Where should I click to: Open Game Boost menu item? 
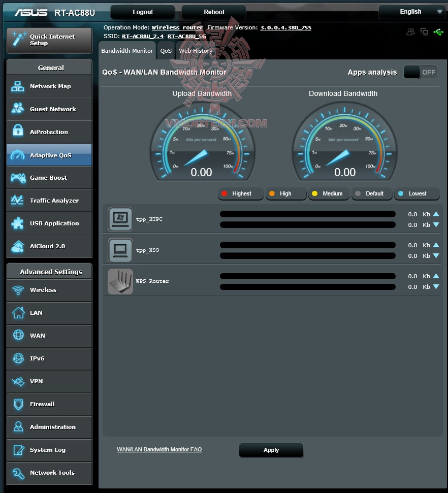[x=49, y=178]
